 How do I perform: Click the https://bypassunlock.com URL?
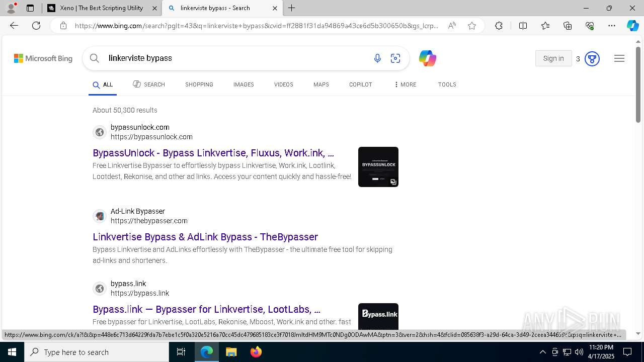pyautogui.click(x=151, y=137)
